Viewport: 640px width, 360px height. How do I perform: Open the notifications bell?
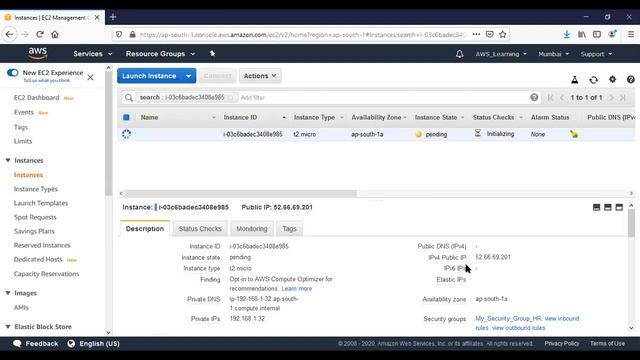(x=460, y=54)
